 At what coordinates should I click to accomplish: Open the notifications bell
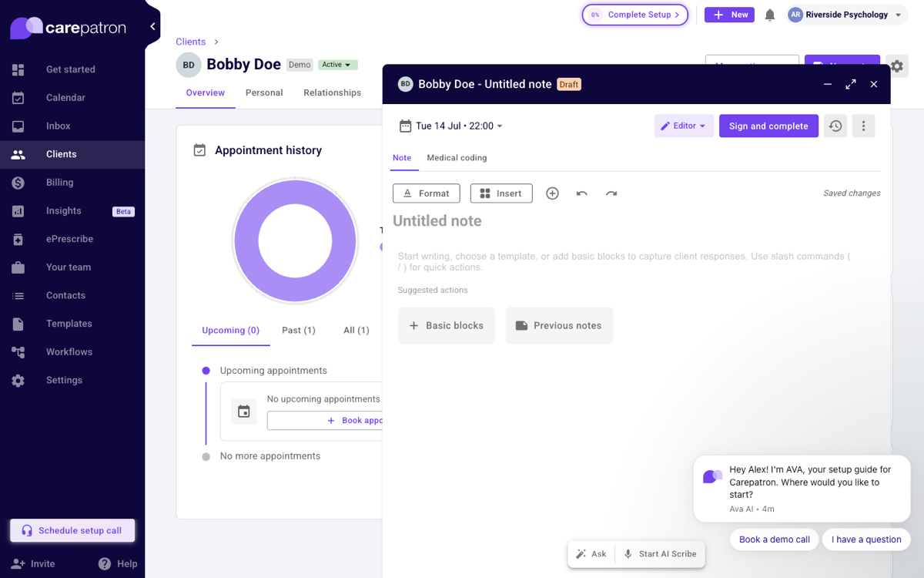(770, 15)
